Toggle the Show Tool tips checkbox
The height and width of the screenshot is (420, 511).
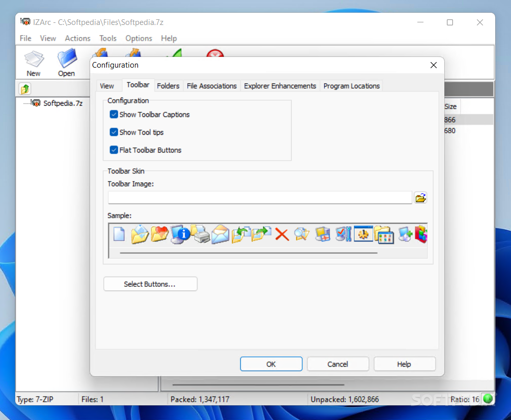[x=113, y=132]
